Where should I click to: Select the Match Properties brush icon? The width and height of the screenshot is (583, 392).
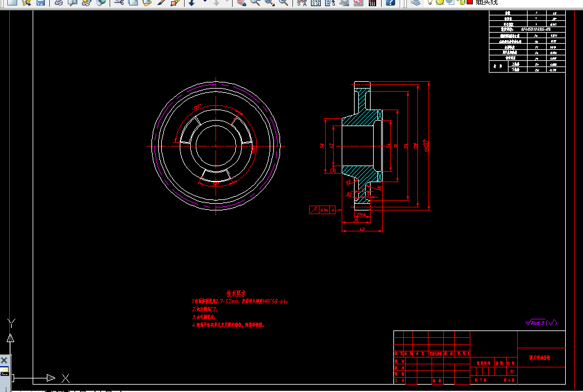click(161, 2)
